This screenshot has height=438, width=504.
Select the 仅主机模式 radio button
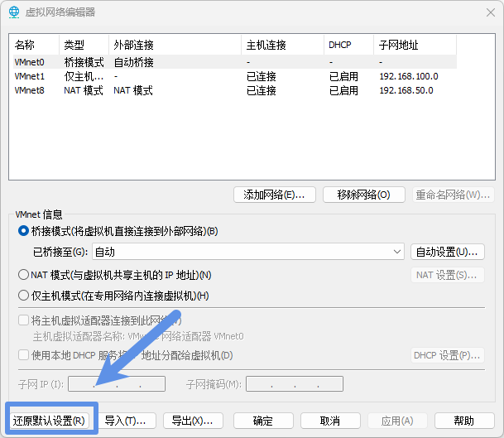point(24,296)
